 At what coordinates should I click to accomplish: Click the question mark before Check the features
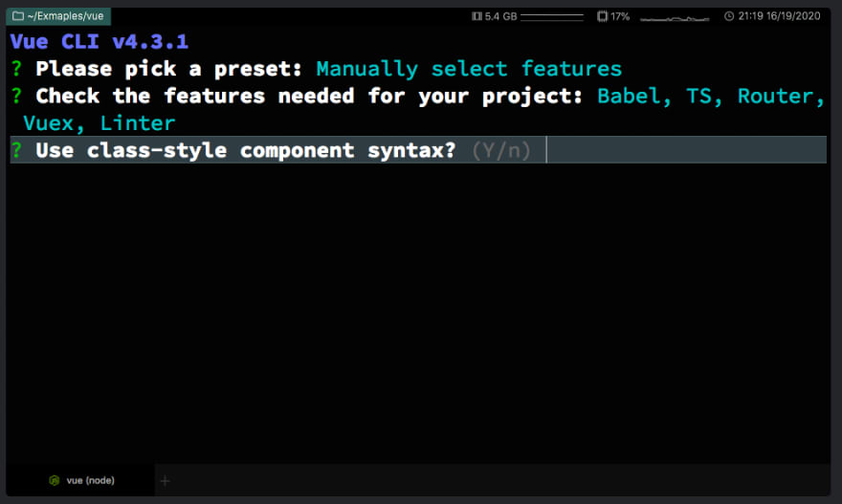point(16,96)
